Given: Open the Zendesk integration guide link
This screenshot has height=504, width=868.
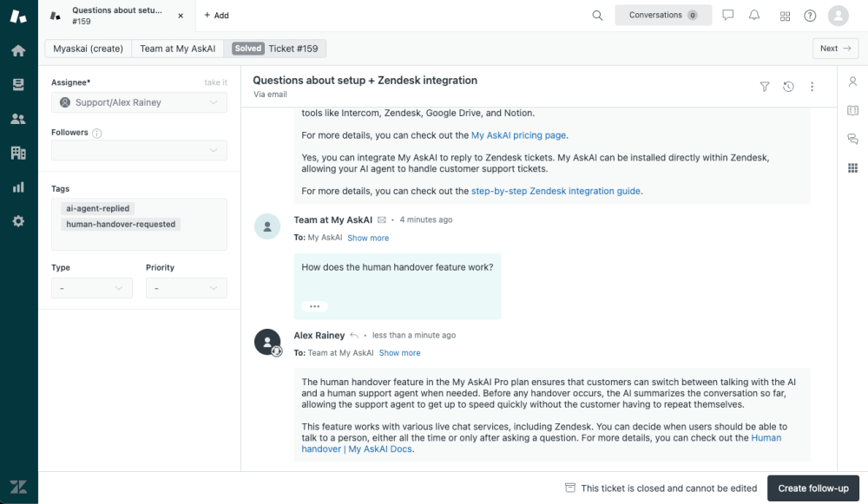Looking at the screenshot, I should [x=556, y=191].
